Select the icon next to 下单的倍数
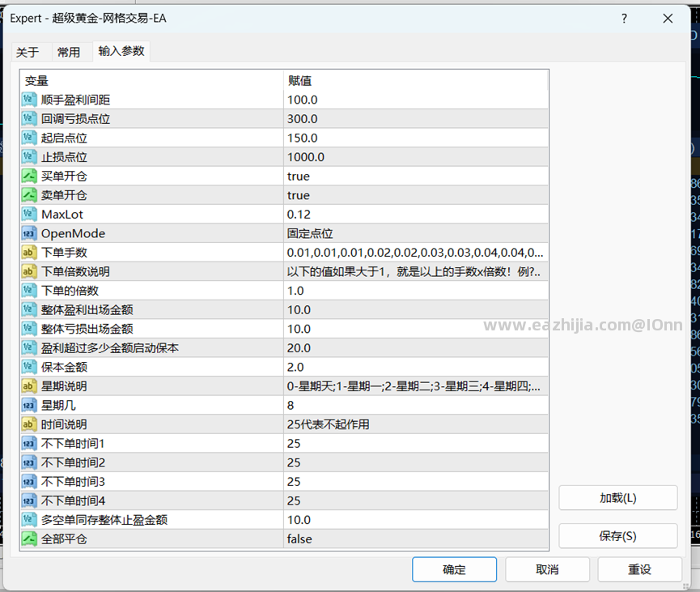Viewport: 700px width, 592px height. point(29,291)
